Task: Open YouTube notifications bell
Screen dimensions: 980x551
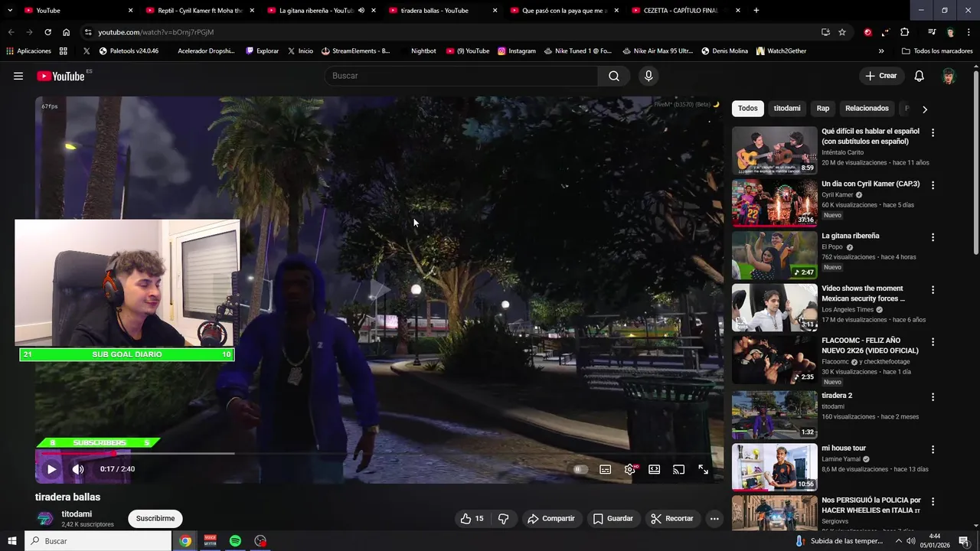Action: 920,76
